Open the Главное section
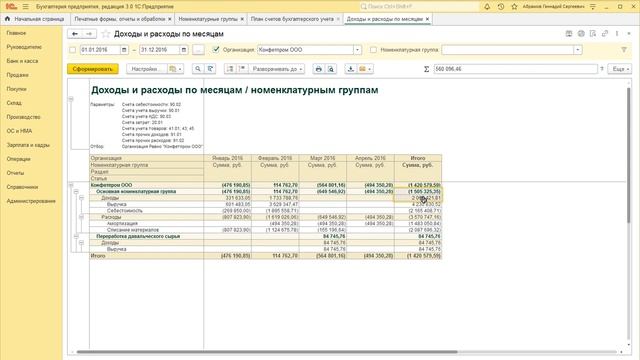Screen dimensions: 640x360 16,33
